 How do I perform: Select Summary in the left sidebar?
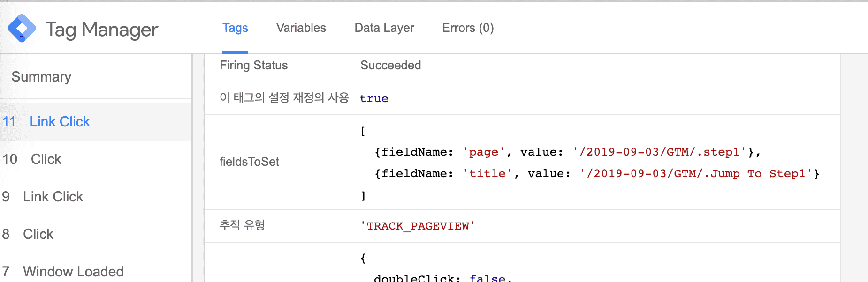click(x=41, y=77)
